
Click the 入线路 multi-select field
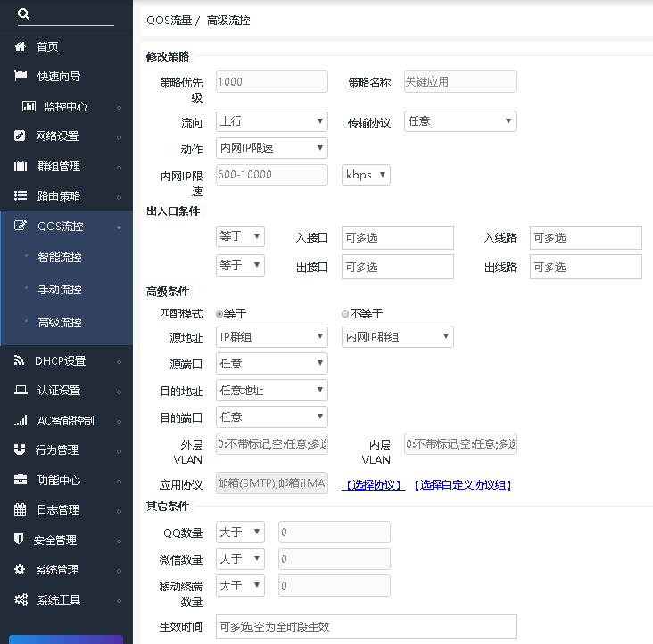(586, 237)
